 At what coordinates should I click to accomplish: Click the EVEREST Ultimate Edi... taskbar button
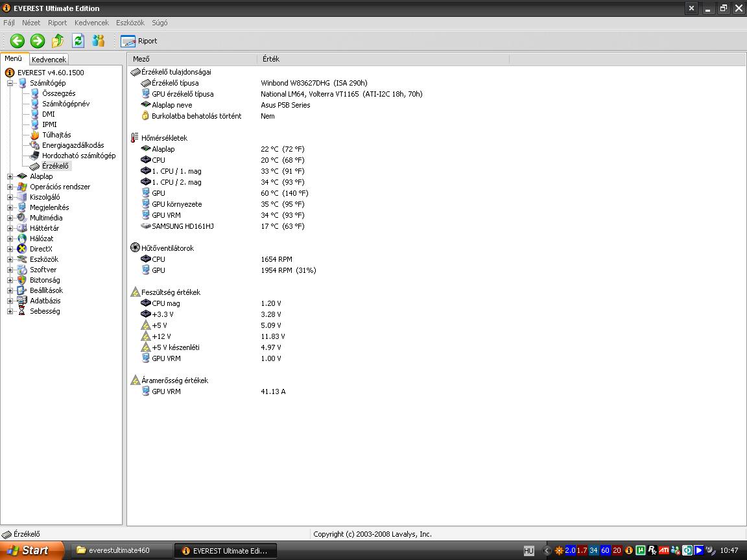click(x=226, y=551)
